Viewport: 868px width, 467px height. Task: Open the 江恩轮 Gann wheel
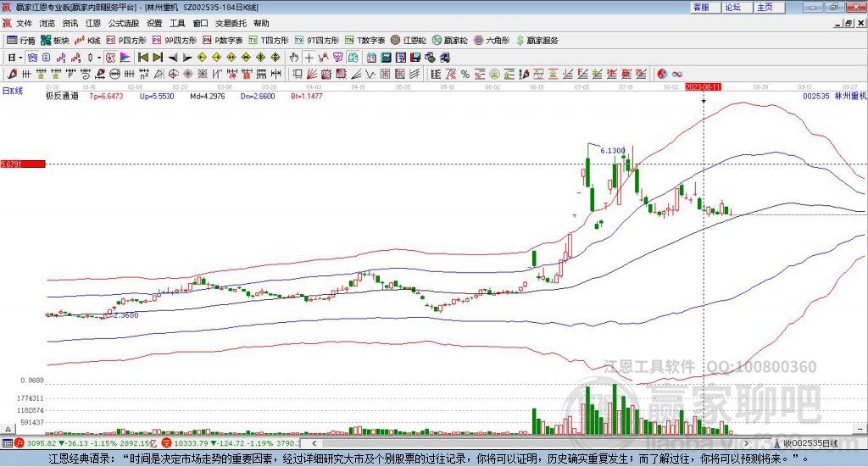pos(409,41)
